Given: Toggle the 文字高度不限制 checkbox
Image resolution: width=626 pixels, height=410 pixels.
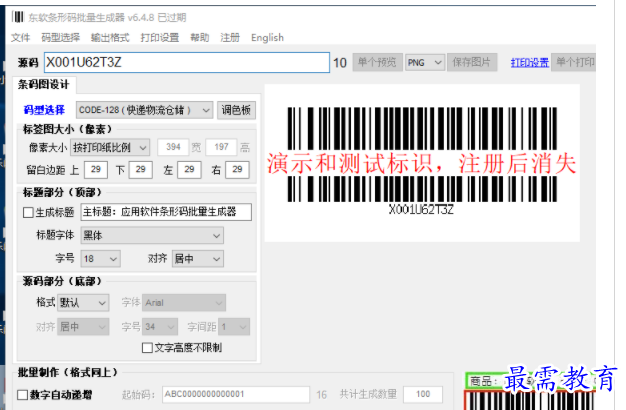Looking at the screenshot, I should tap(147, 348).
